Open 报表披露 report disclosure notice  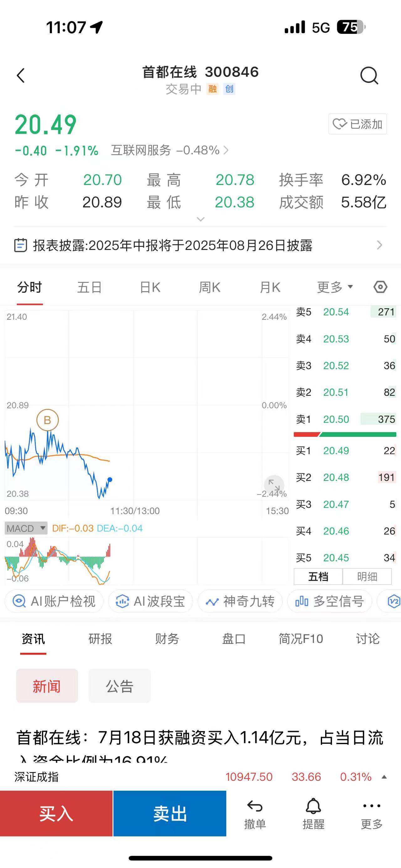tap(200, 245)
